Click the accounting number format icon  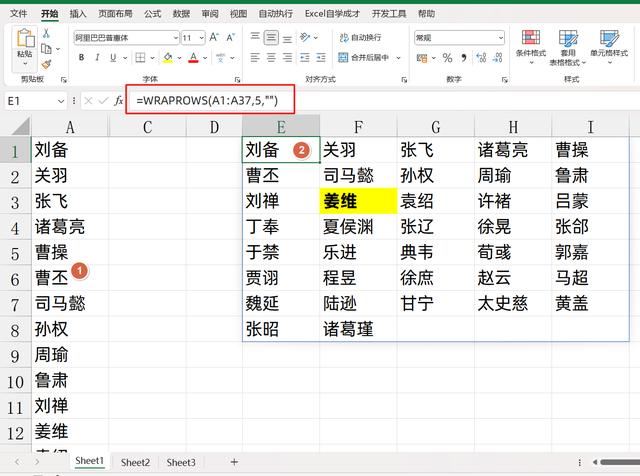(422, 58)
